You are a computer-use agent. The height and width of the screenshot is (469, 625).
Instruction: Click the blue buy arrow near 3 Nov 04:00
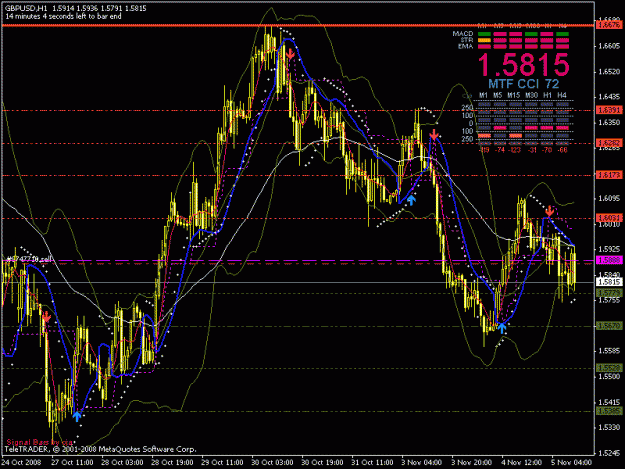tap(411, 200)
